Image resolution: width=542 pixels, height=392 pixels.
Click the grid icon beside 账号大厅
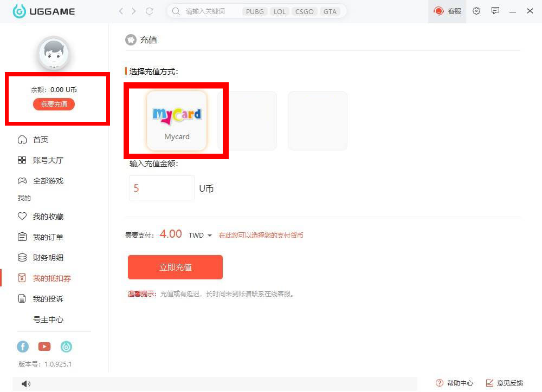coord(22,160)
